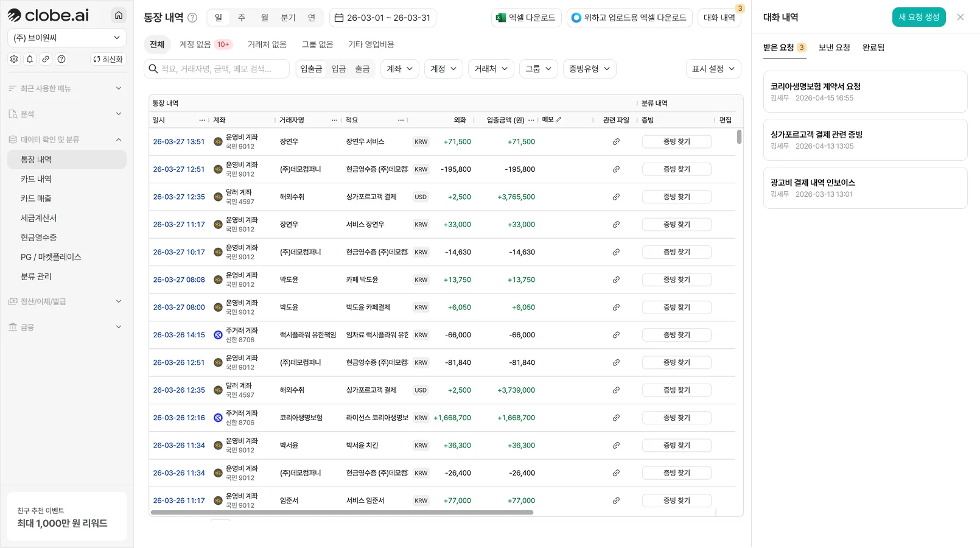Select the 입금 filter option
The image size is (980, 548).
(338, 69)
